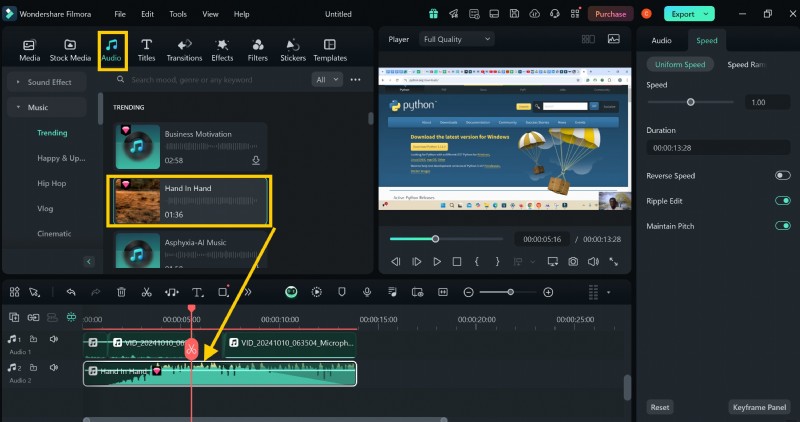Open the Tools menu
Screen dimensions: 800x422
point(178,14)
